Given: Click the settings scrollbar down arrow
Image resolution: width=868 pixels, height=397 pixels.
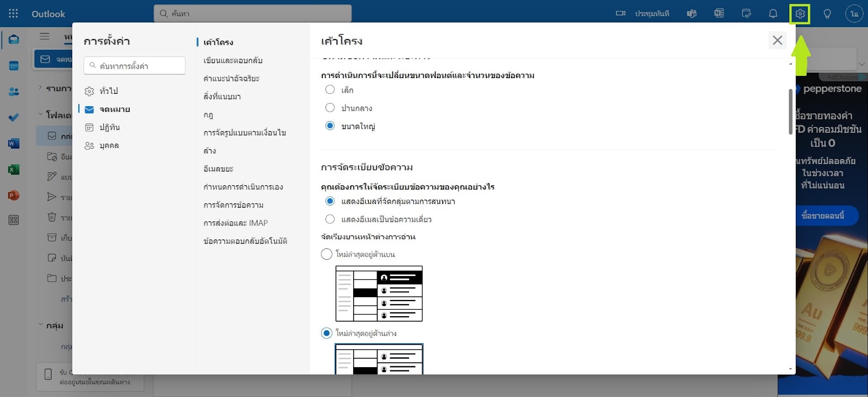Looking at the screenshot, I should pyautogui.click(x=790, y=369).
